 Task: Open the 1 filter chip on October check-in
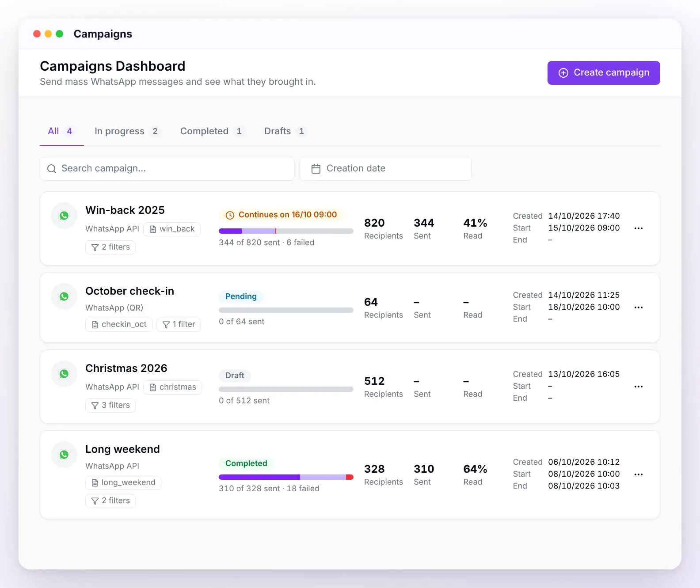point(179,325)
